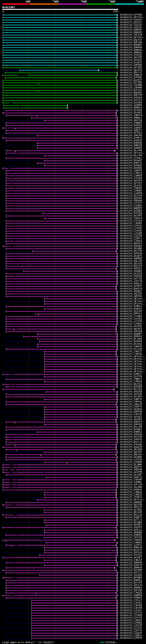Select label UniRef100_C5LMW6
This screenshot has width=146, height=644.
pos(131,85)
